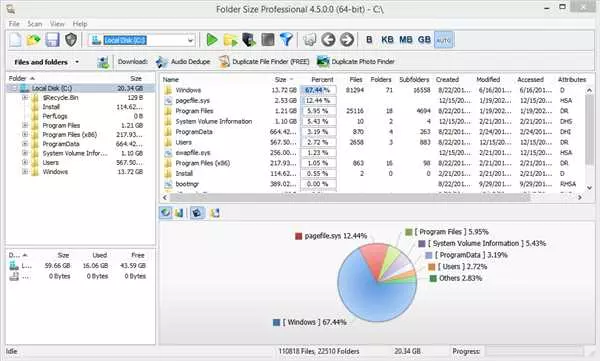This screenshot has height=361, width=600.
Task: Toggle size display to KB
Action: click(387, 39)
